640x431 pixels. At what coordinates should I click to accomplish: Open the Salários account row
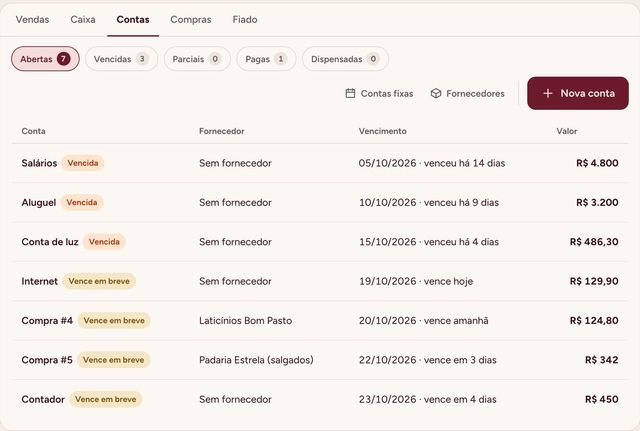320,163
